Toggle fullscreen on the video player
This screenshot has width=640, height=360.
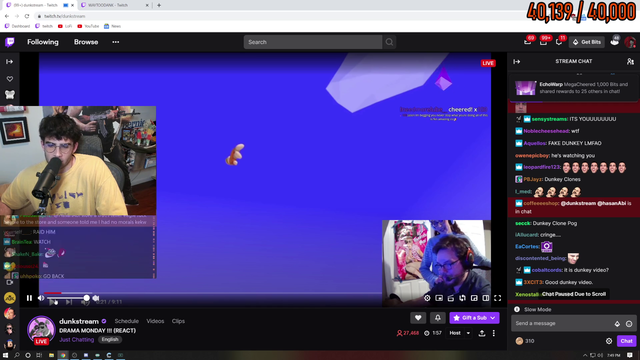tap(498, 298)
